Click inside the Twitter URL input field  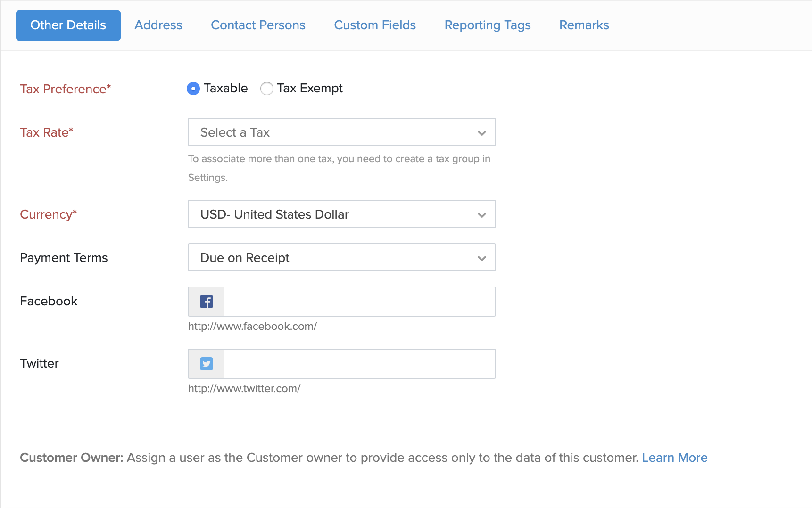(359, 364)
